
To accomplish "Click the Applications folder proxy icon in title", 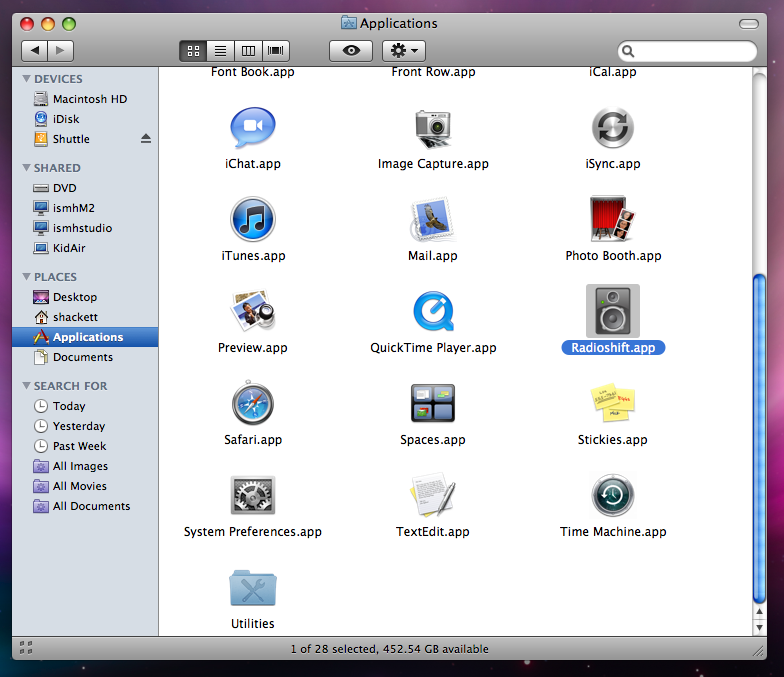I will point(348,23).
